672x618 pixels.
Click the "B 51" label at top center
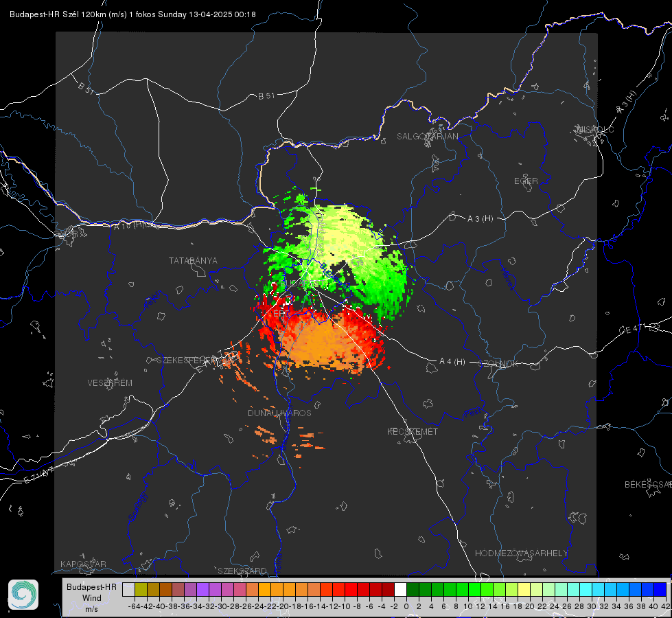click(x=266, y=95)
